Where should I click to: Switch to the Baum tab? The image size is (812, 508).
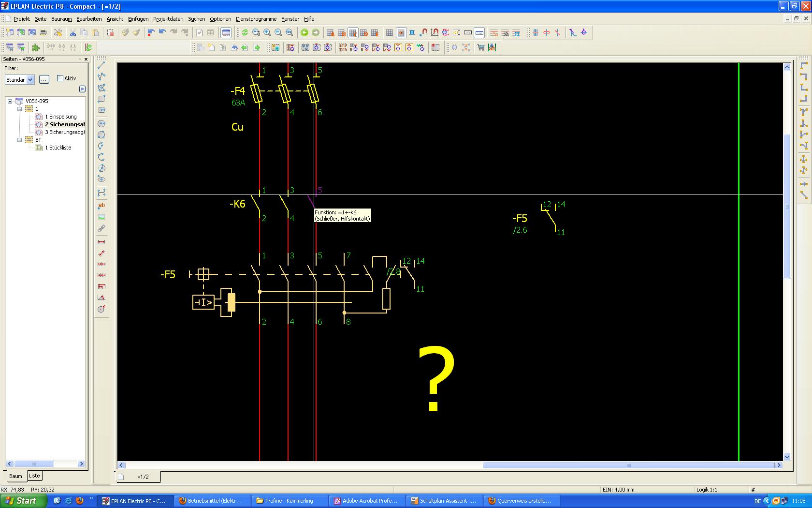tap(15, 476)
